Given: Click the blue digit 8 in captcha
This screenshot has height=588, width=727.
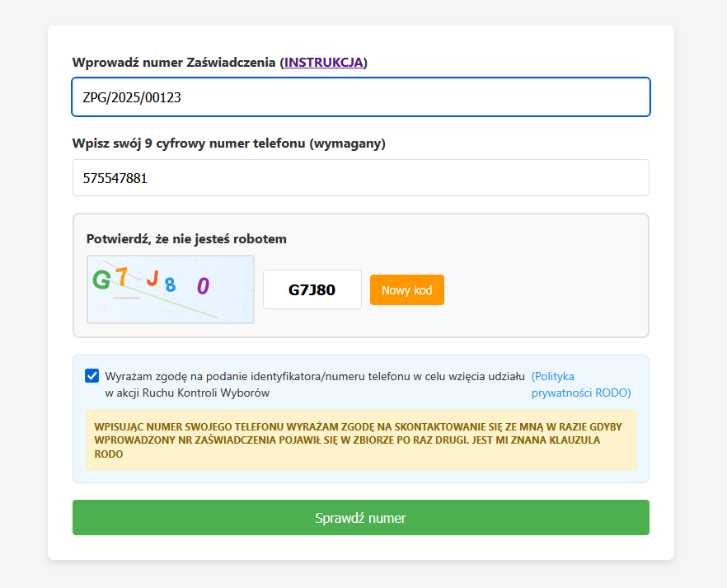Looking at the screenshot, I should [x=170, y=285].
